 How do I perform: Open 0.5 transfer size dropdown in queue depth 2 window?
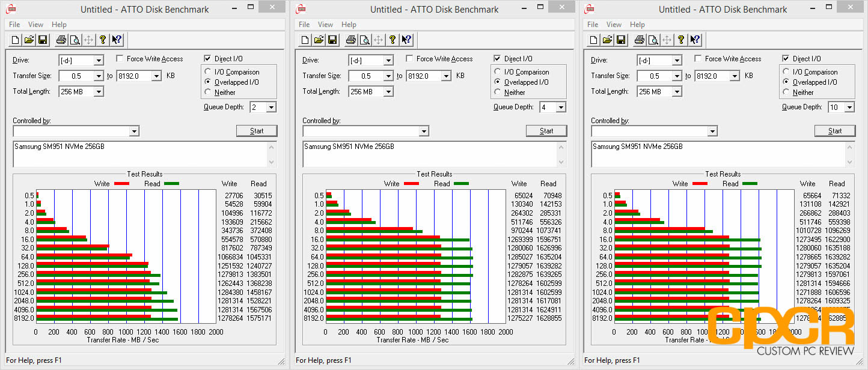(x=99, y=76)
